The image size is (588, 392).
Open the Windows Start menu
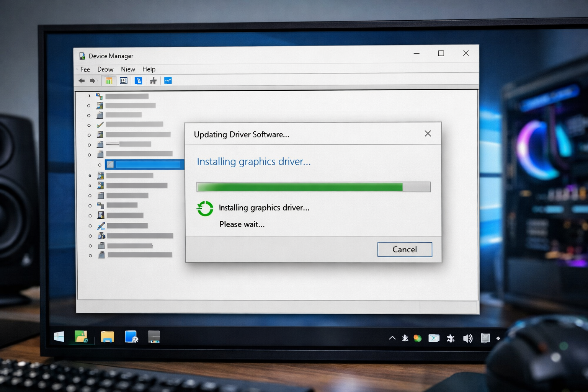tap(59, 337)
